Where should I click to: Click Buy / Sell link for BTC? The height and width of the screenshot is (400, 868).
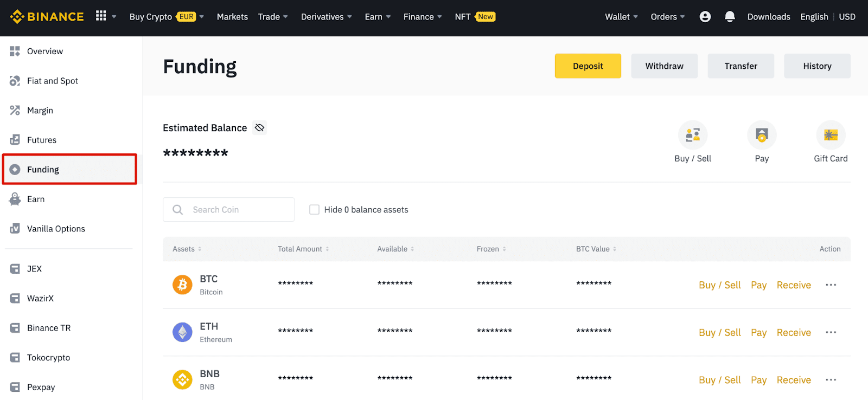(719, 285)
